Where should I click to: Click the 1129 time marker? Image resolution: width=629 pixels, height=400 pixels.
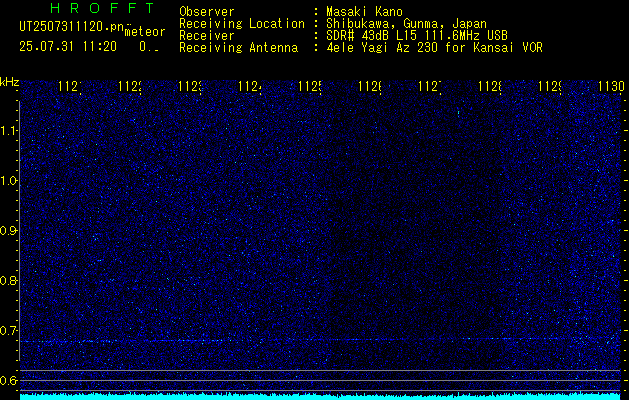[550, 86]
